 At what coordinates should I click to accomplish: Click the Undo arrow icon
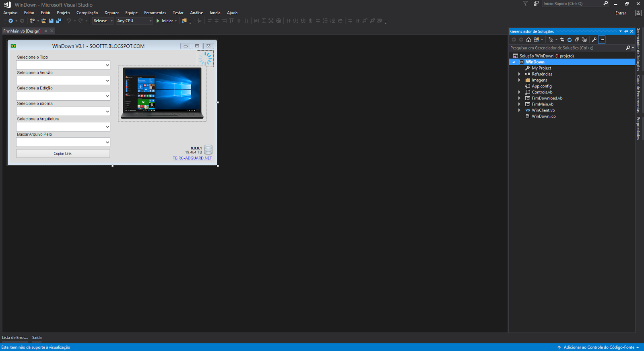point(69,21)
